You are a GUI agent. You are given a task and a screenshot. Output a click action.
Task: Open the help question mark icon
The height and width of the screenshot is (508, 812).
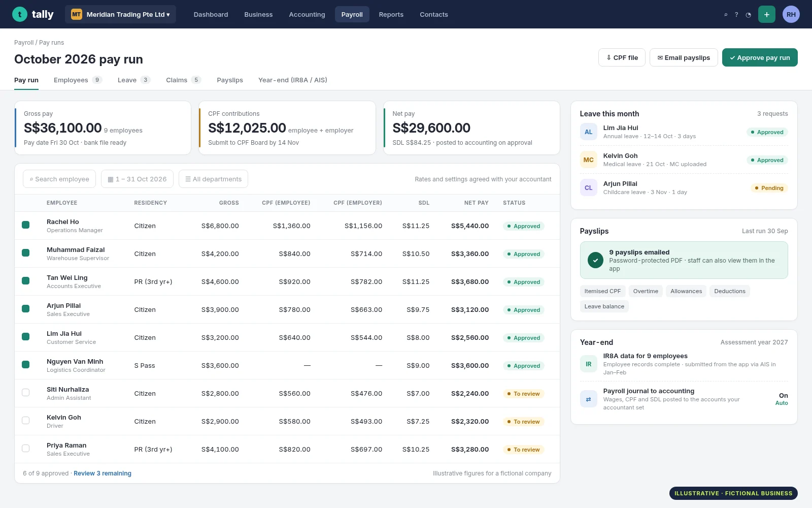736,15
